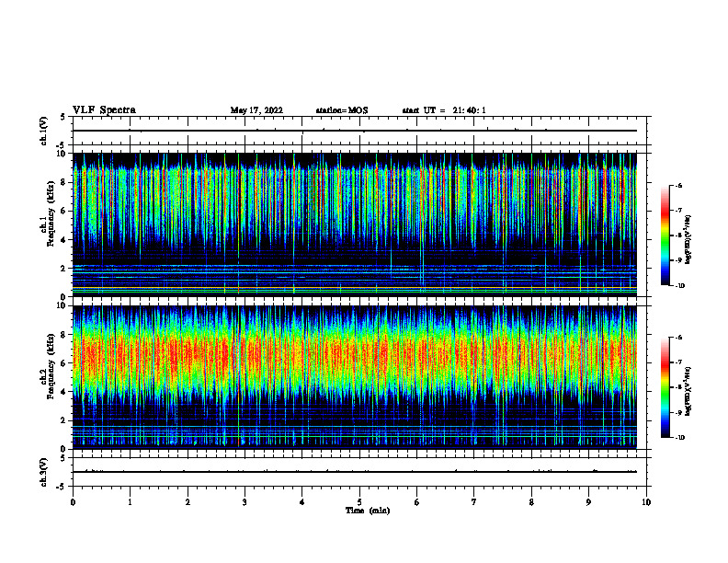Click time tick label '5' on x-axis

[359, 502]
